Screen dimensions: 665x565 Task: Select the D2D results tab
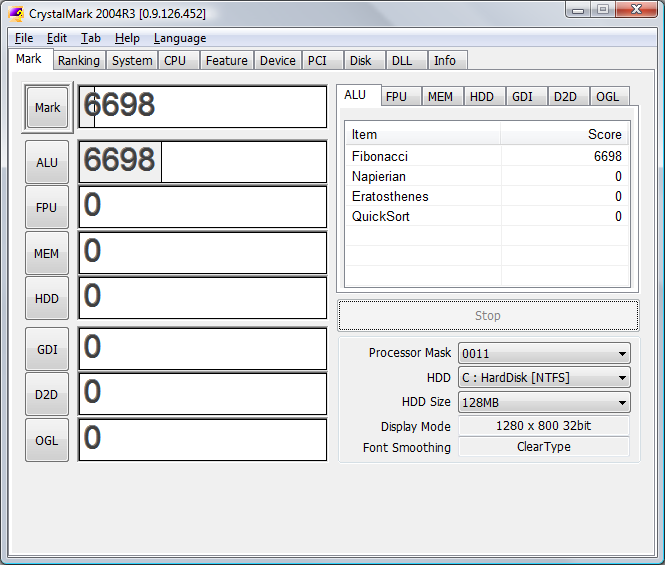pos(568,97)
